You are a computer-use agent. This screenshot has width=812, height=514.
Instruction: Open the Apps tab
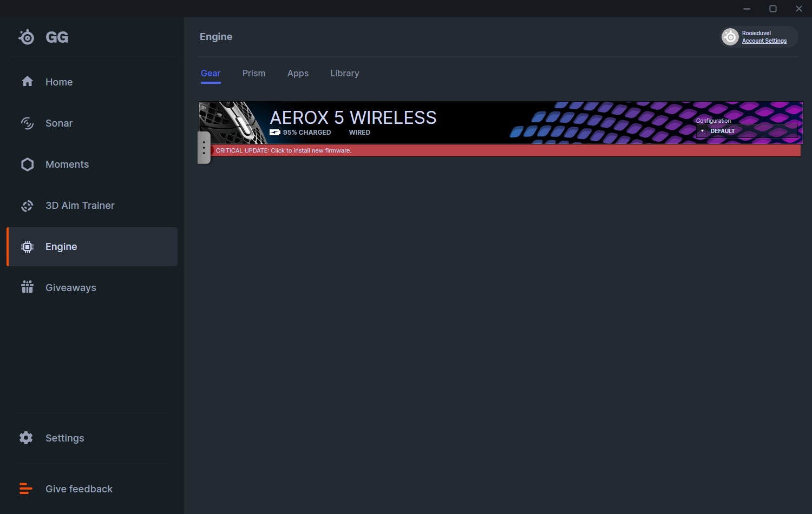click(x=298, y=74)
